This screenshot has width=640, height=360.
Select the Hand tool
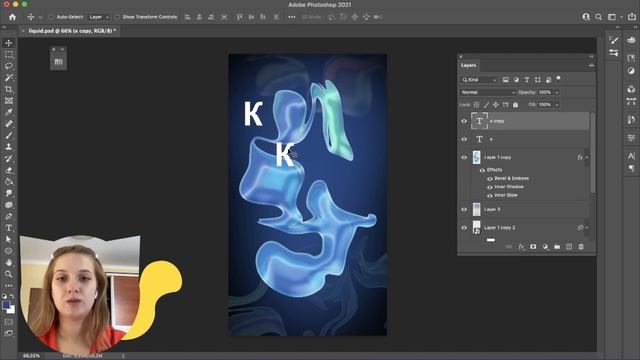tap(9, 262)
